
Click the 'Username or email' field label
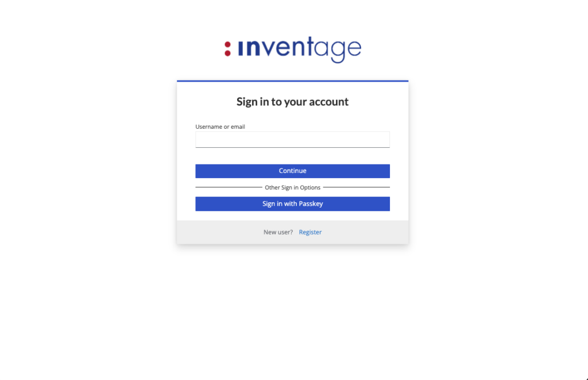pyautogui.click(x=220, y=126)
